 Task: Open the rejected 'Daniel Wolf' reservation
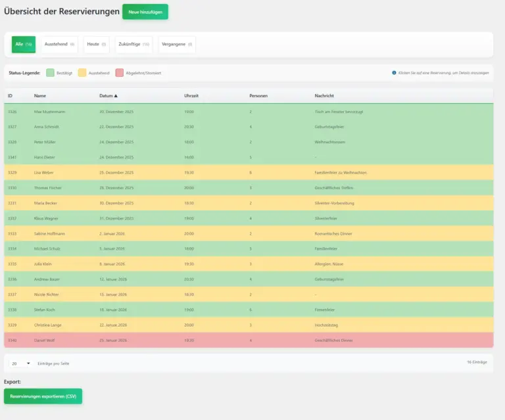click(249, 340)
